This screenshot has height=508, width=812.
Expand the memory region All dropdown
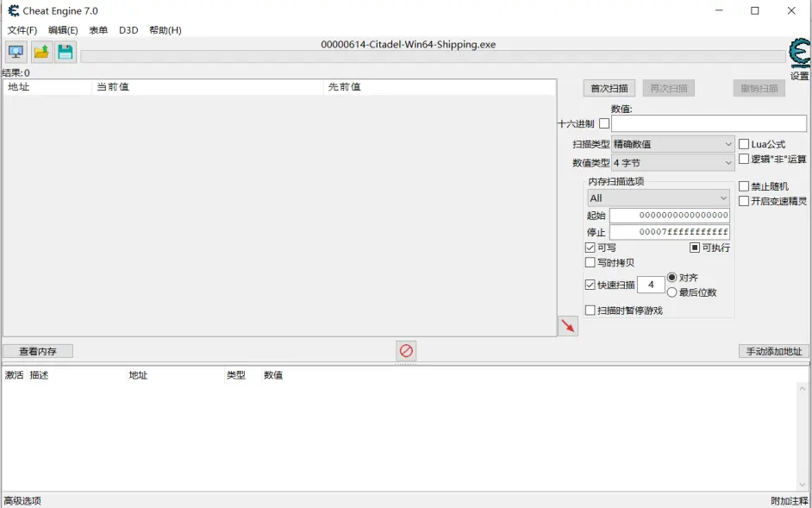point(658,198)
